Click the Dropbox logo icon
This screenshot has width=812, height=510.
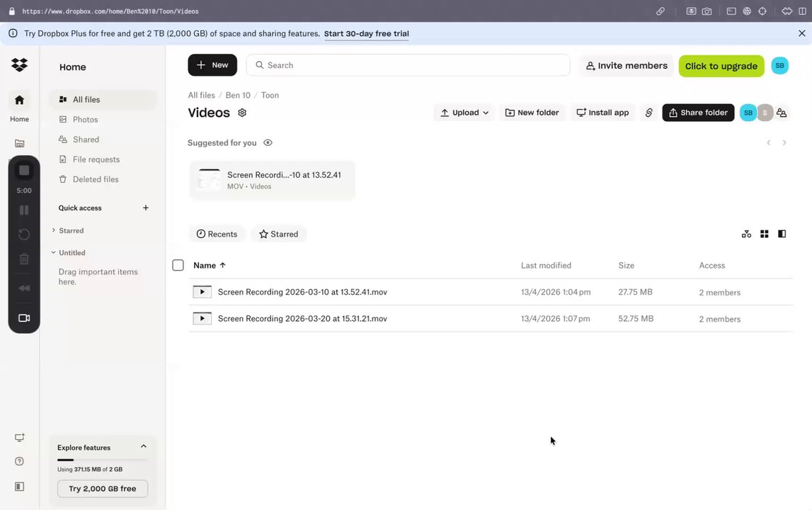[19, 64]
